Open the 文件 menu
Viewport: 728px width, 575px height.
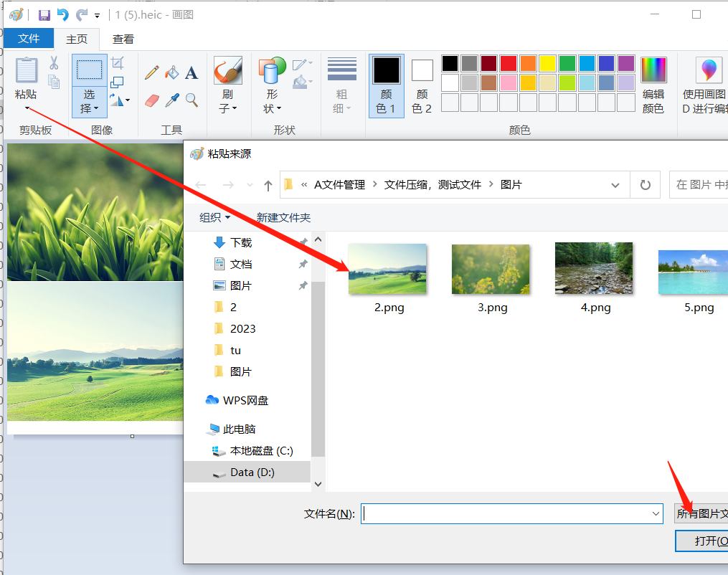[29, 39]
